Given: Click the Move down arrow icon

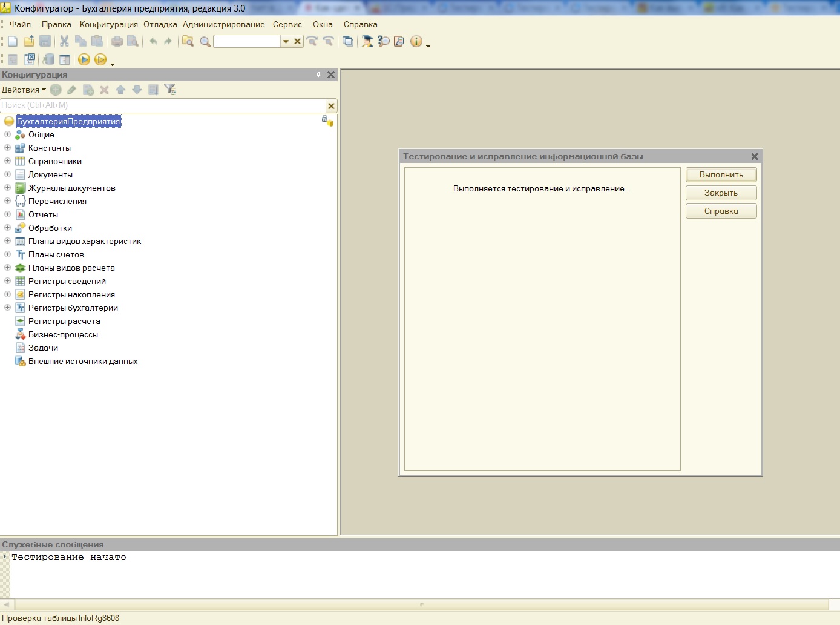Looking at the screenshot, I should (137, 90).
